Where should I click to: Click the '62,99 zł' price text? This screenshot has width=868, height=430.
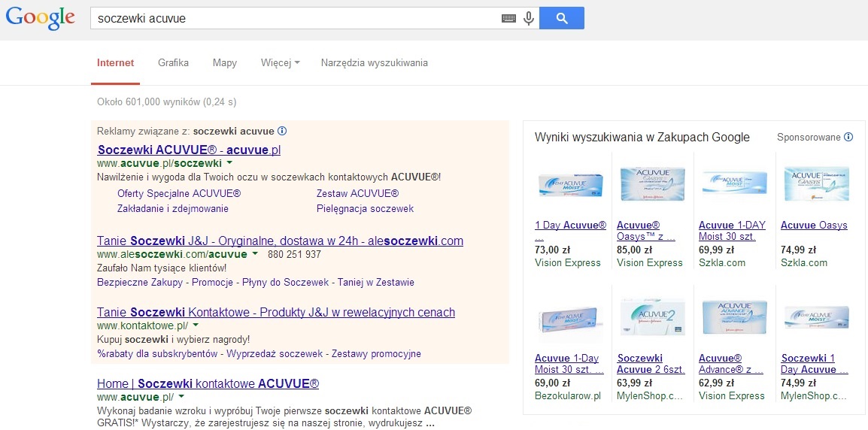pos(716,383)
